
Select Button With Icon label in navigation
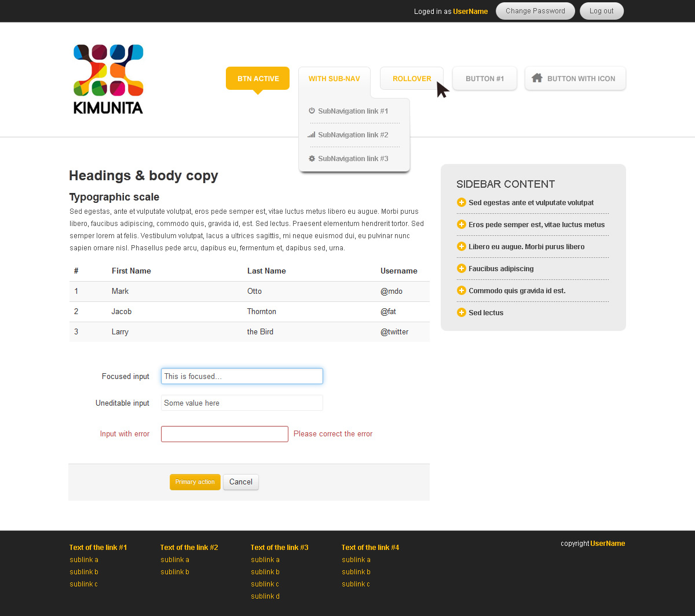581,79
